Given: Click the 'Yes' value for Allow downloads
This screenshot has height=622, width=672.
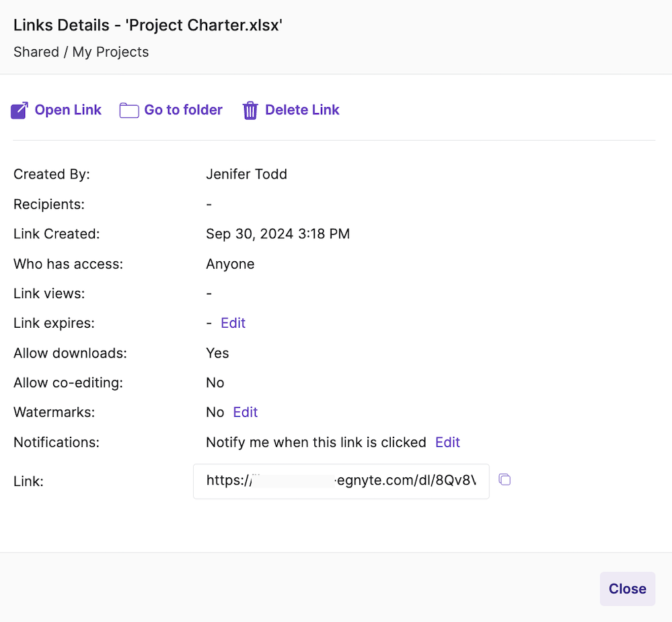Looking at the screenshot, I should click(217, 353).
